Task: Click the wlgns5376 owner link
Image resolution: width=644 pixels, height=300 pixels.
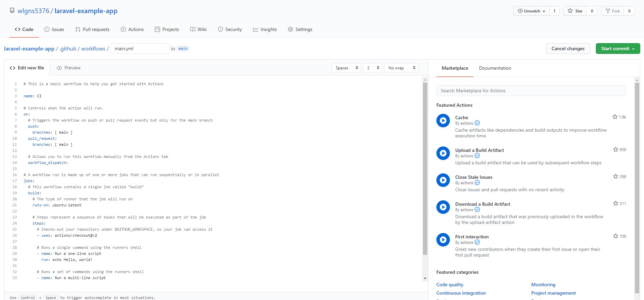Action: point(33,11)
